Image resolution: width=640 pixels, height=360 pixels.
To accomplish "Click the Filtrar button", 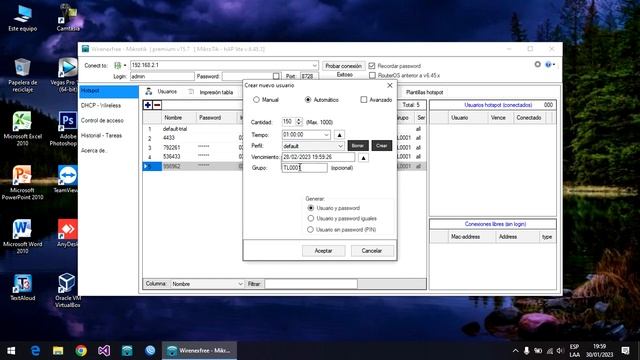I will coord(254,284).
